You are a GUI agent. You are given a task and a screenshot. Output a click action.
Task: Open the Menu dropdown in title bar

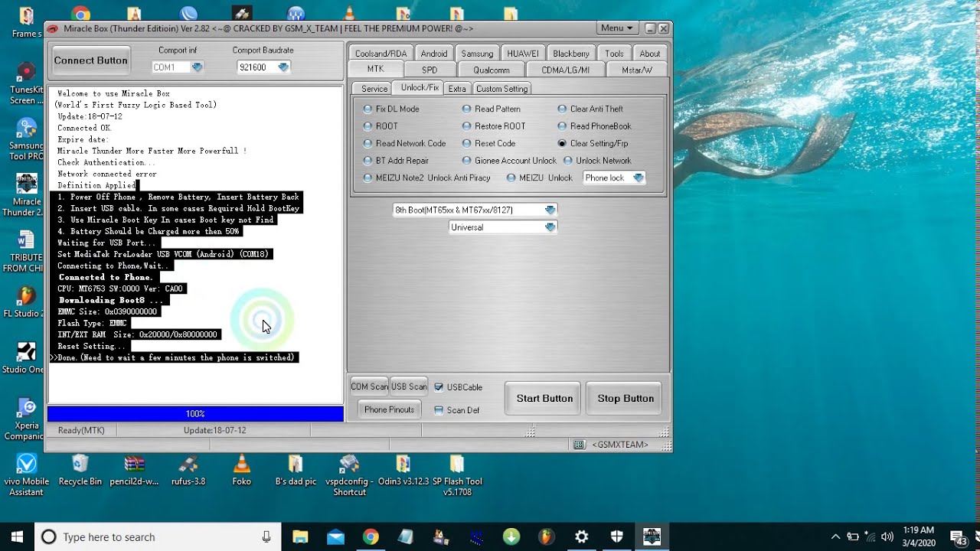tap(617, 28)
